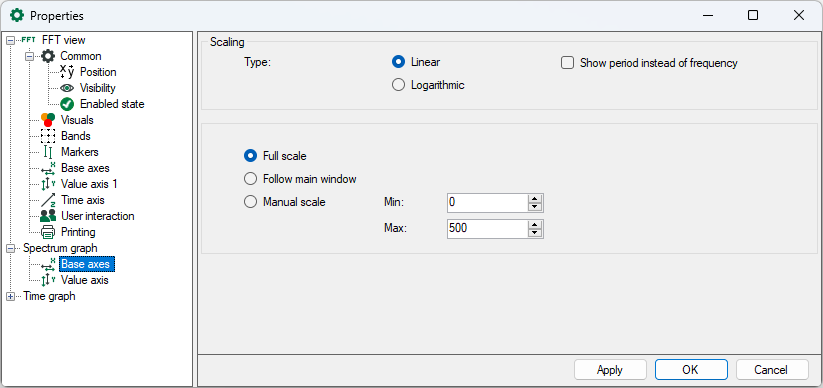Collapse the Spectrum graph tree node

click(10, 248)
